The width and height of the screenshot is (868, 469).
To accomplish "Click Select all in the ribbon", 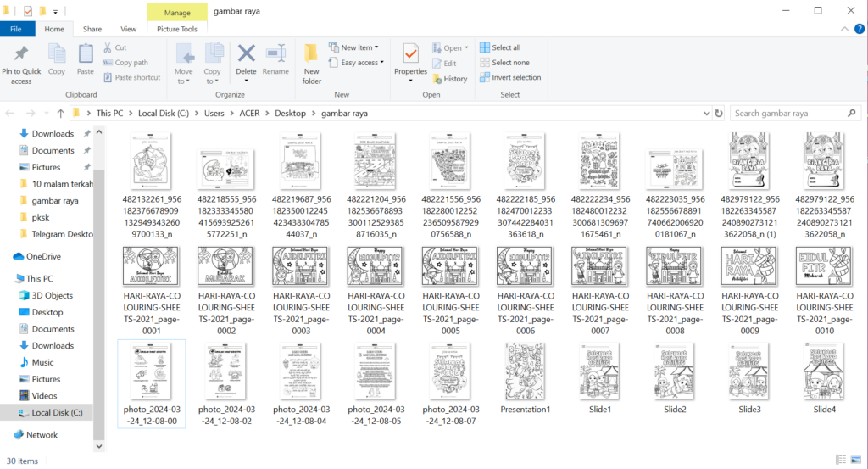I will 500,47.
